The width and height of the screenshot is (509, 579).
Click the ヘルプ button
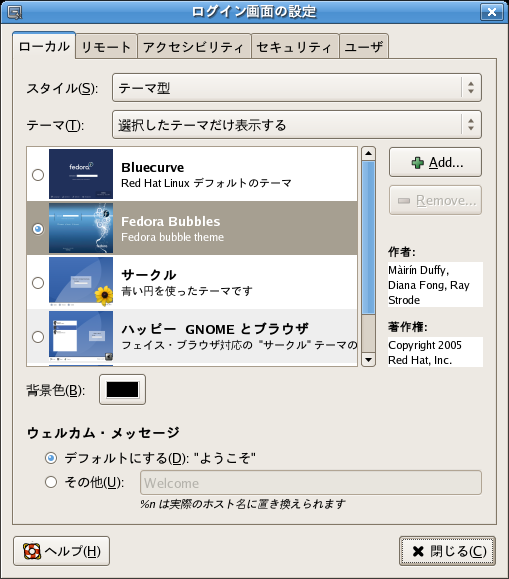pyautogui.click(x=61, y=551)
